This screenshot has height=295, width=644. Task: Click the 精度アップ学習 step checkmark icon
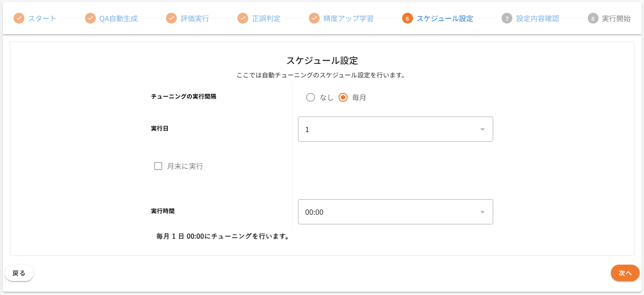(314, 18)
